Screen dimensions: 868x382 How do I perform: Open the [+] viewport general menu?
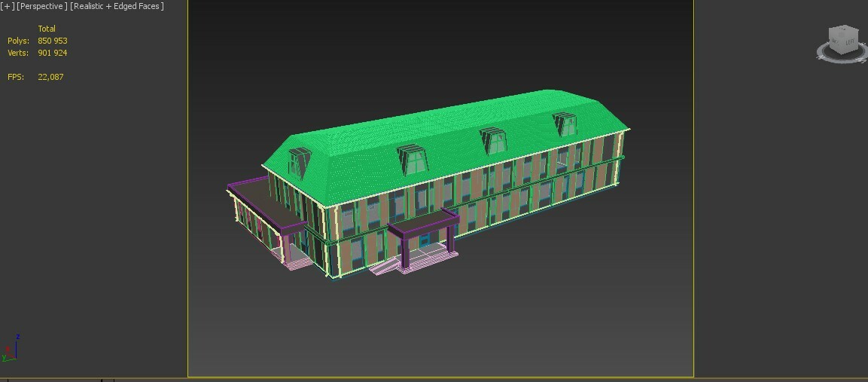click(x=8, y=6)
